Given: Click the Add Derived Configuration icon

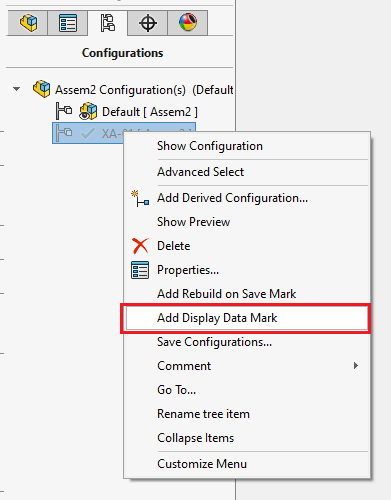Looking at the screenshot, I should click(140, 198).
